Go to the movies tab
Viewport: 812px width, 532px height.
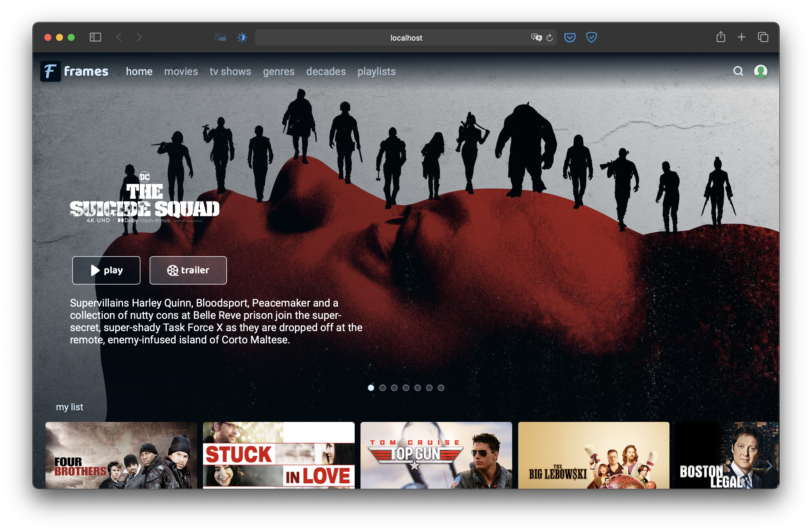tap(181, 71)
